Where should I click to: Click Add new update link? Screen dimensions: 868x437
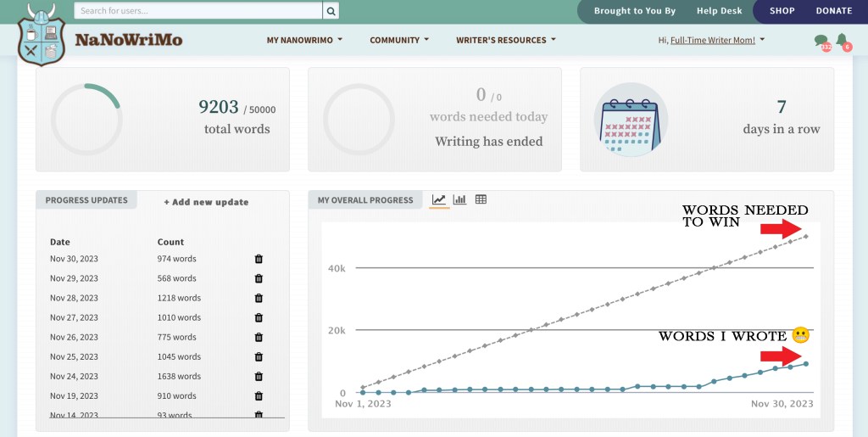click(x=206, y=202)
